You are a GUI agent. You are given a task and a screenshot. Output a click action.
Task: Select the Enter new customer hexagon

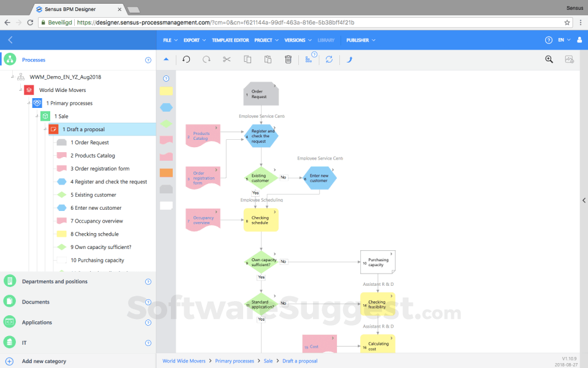point(319,178)
